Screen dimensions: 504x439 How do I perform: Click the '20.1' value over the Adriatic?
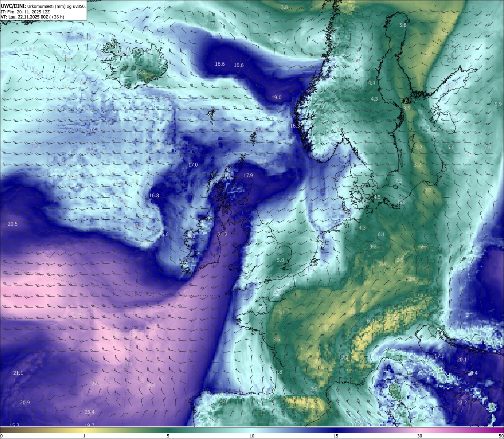(462, 359)
